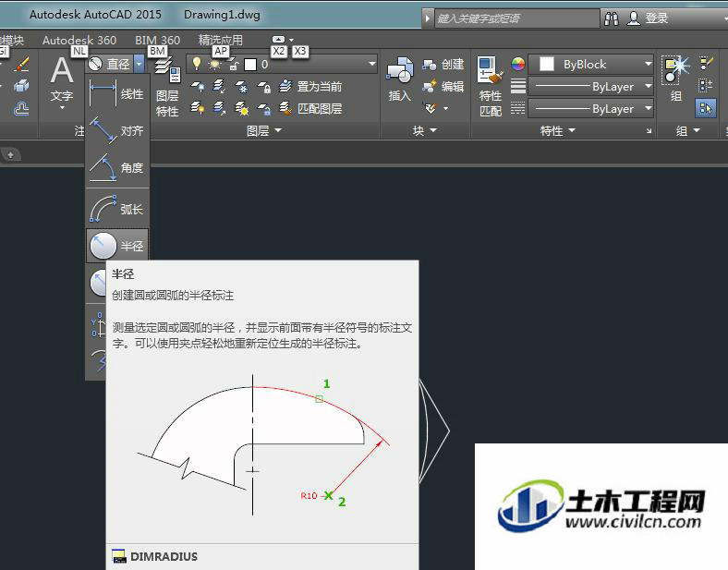Open 图层特性 layer properties manager

pyautogui.click(x=167, y=86)
